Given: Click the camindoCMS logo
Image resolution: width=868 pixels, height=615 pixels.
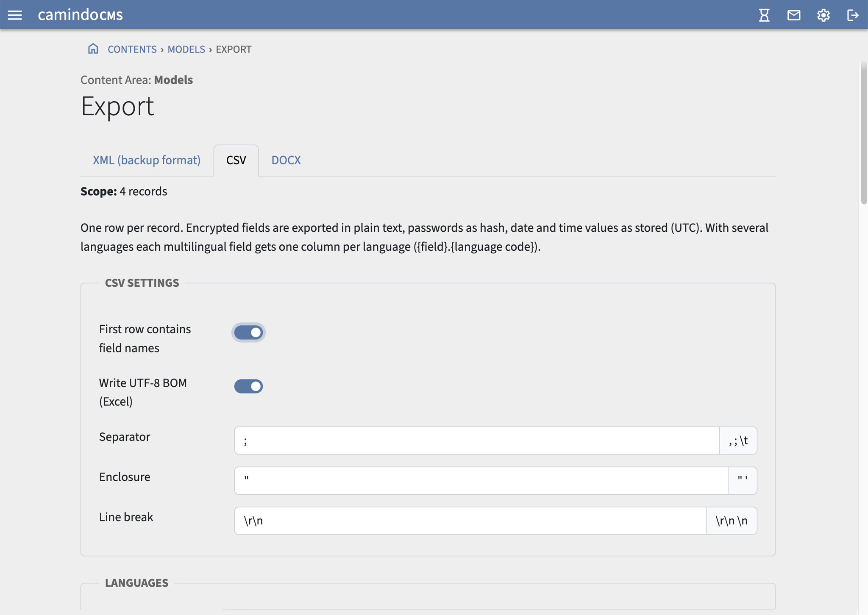Looking at the screenshot, I should coord(81,15).
